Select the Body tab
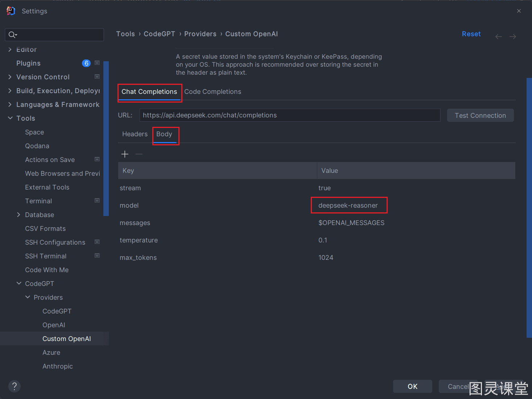Image resolution: width=532 pixels, height=399 pixels. point(164,134)
